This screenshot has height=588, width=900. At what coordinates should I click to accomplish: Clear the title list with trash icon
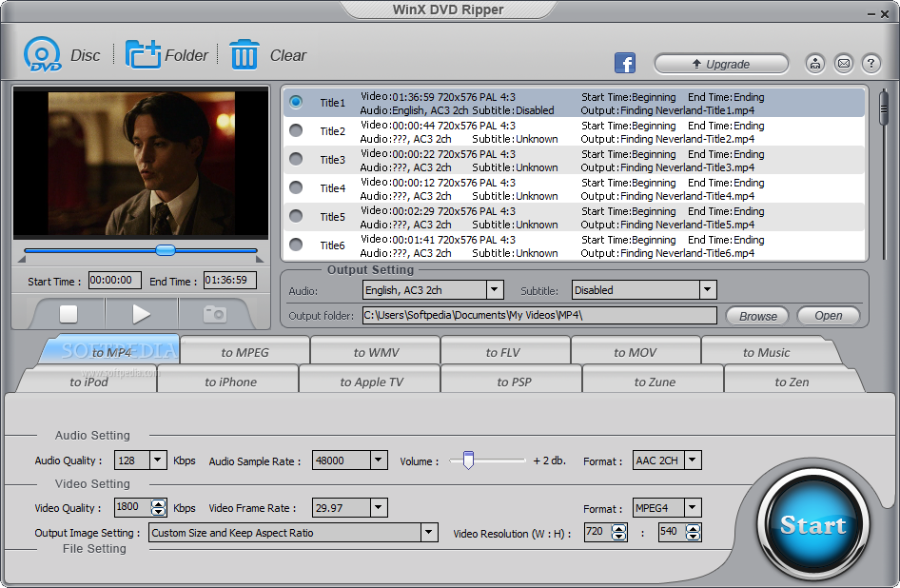(245, 55)
